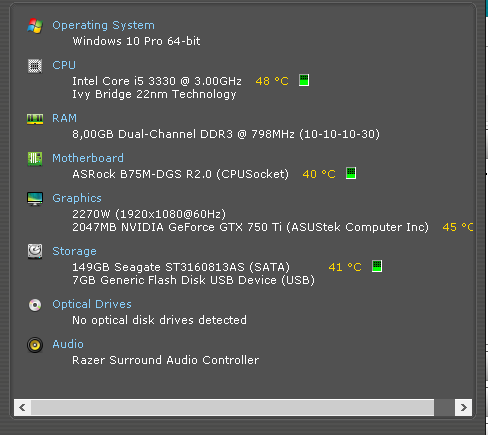Click the RAM memory stick icon
This screenshot has width=488, height=435.
point(35,119)
